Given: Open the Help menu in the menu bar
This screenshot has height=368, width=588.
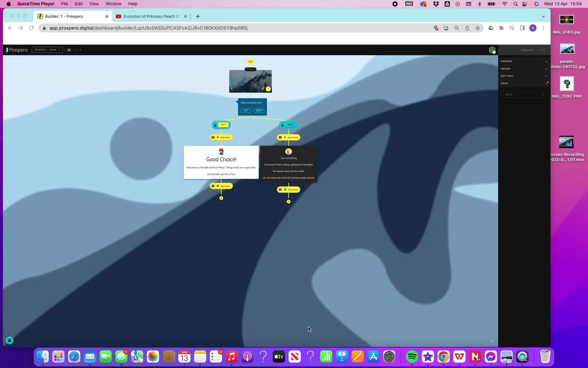Looking at the screenshot, I should coord(133,4).
